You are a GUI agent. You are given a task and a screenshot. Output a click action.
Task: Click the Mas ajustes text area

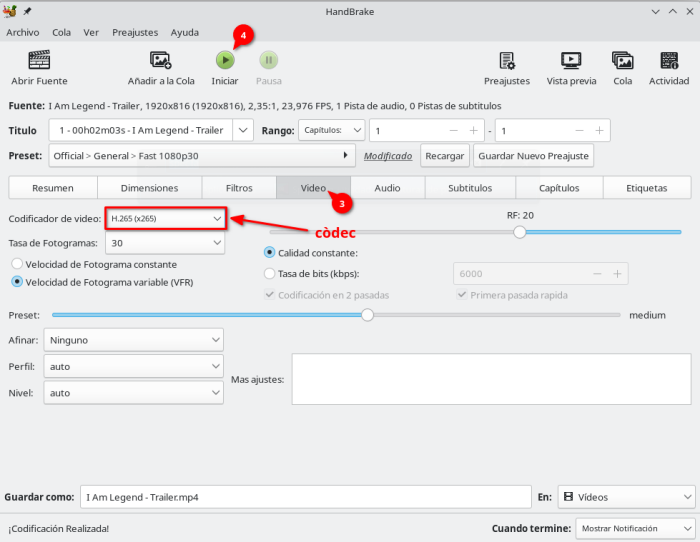[492, 379]
